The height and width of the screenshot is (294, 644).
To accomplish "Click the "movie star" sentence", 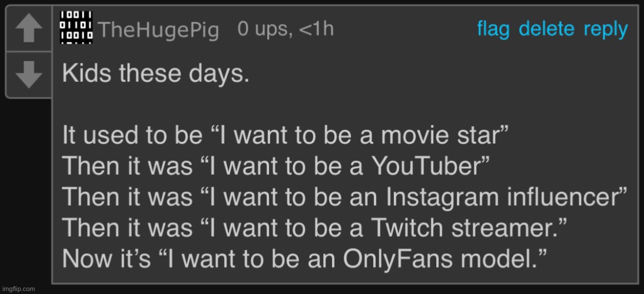I will point(286,136).
